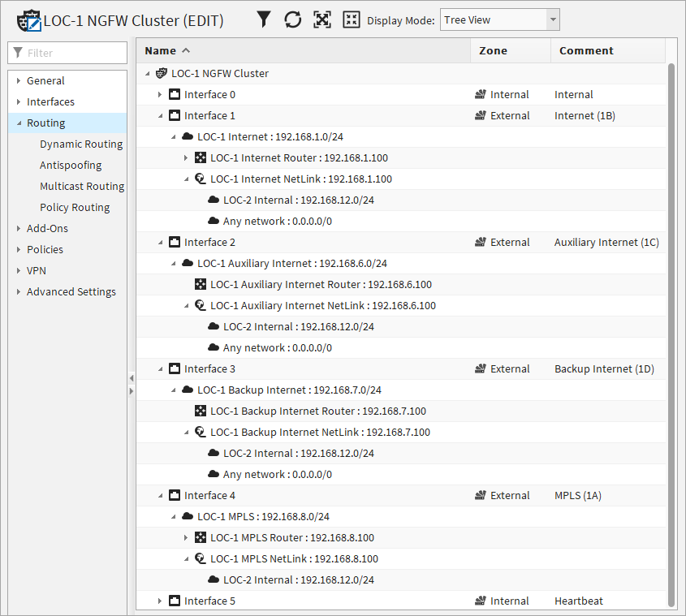
Task: Click the cloud icon for LOC-1 MPLS network
Action: click(x=188, y=516)
